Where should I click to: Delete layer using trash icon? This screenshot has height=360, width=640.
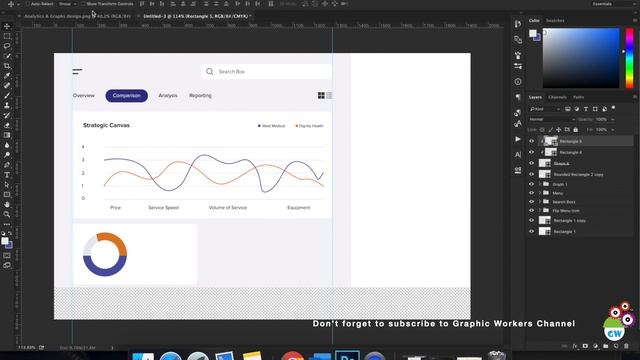(x=627, y=346)
